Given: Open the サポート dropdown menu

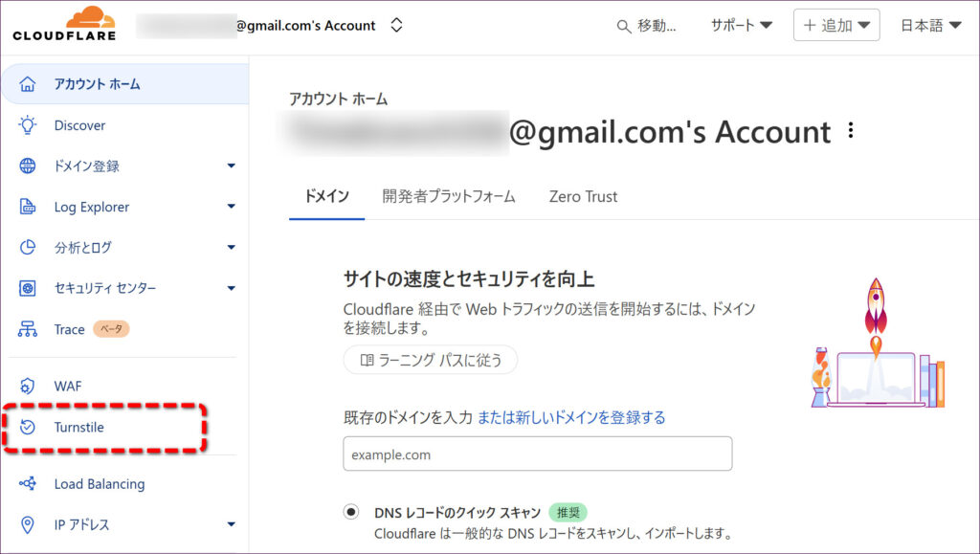Looking at the screenshot, I should [741, 26].
